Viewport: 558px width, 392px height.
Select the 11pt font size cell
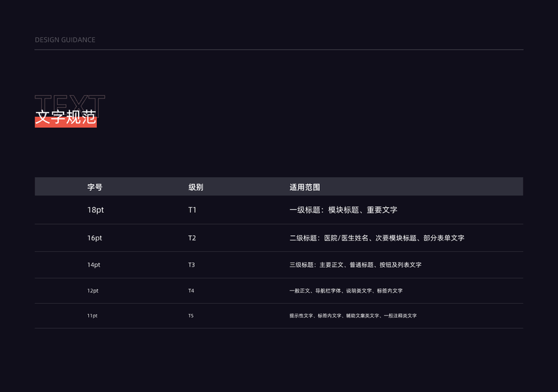click(92, 316)
